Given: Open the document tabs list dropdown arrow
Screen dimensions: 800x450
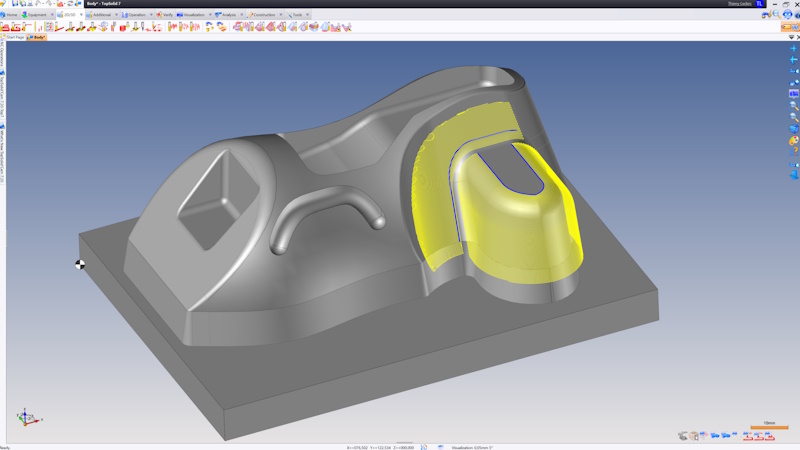Looking at the screenshot, I should click(791, 37).
